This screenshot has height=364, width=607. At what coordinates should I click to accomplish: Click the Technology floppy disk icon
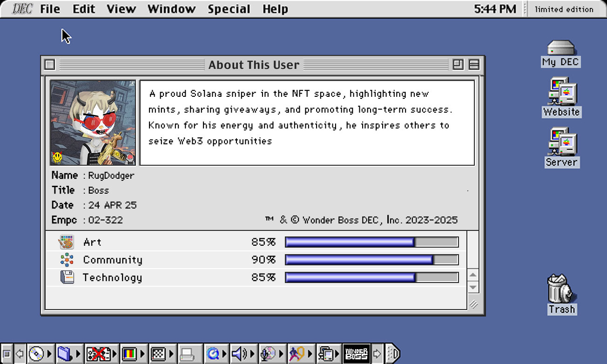(67, 277)
